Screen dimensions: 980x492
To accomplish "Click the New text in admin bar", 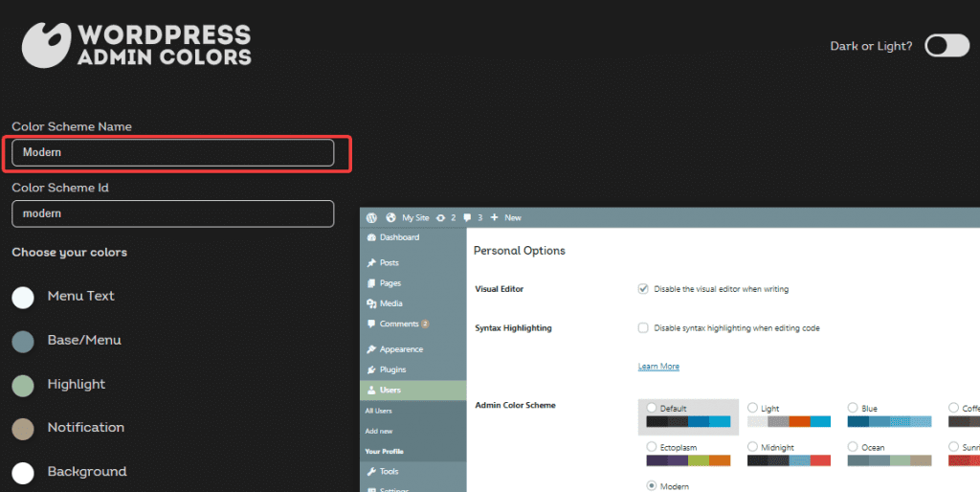I will pyautogui.click(x=513, y=217).
